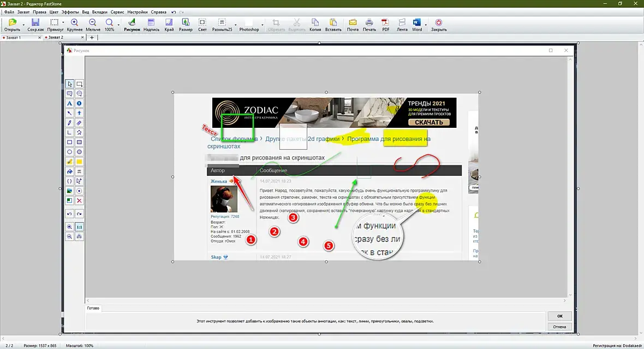Activate the arrow selection pointer tool
Viewport: 644px width, 349px height.
(69, 84)
